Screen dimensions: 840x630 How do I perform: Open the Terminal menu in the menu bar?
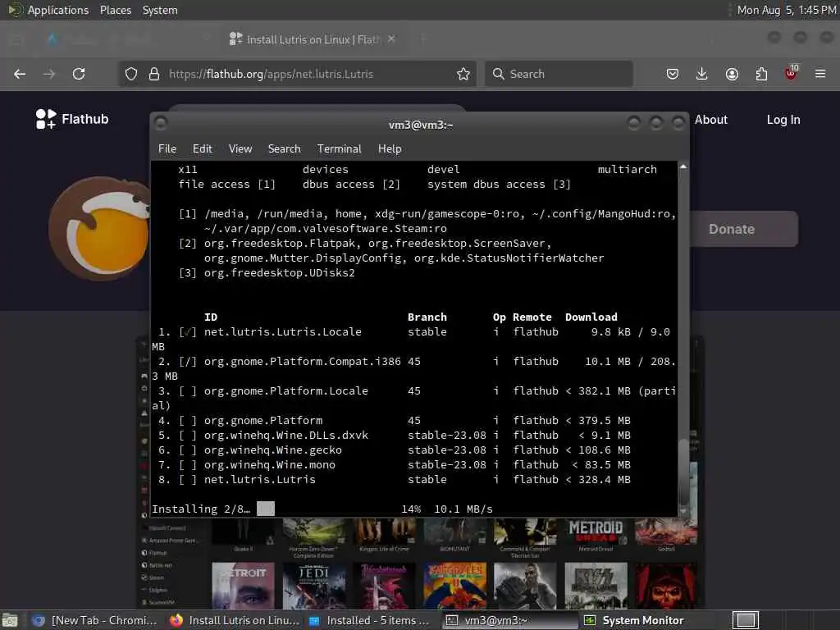(x=339, y=149)
